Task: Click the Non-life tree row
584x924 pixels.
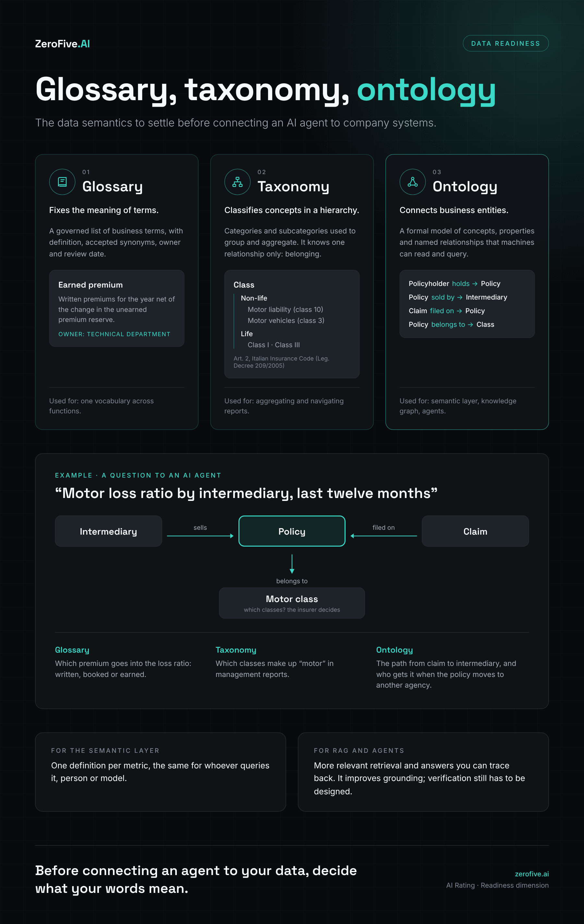Action: coord(254,298)
